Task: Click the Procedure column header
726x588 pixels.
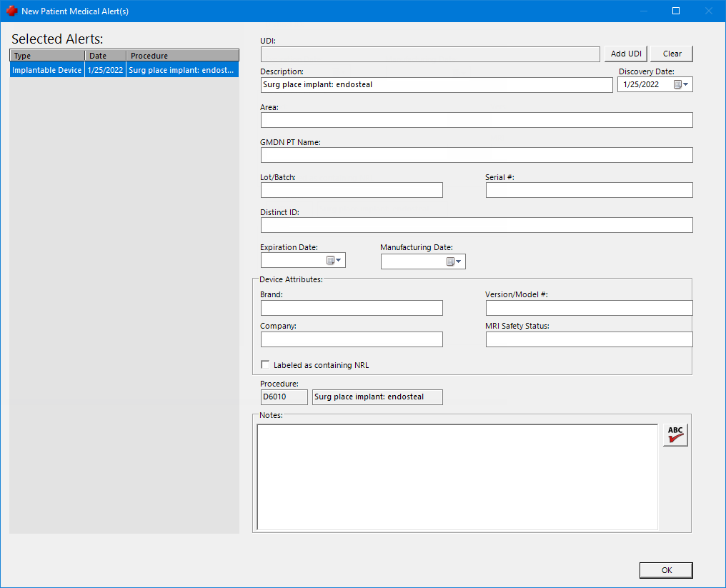Action: coord(182,56)
